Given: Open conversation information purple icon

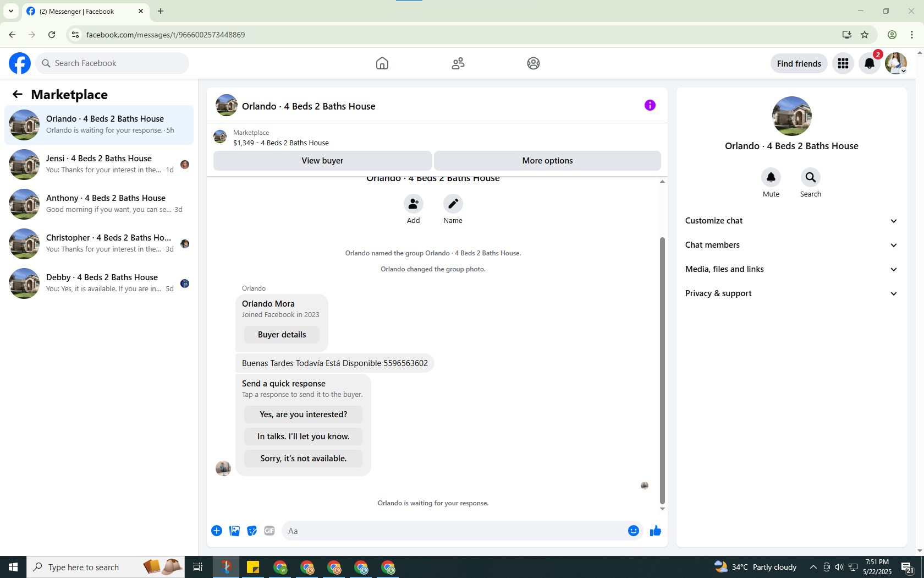Looking at the screenshot, I should click(650, 105).
